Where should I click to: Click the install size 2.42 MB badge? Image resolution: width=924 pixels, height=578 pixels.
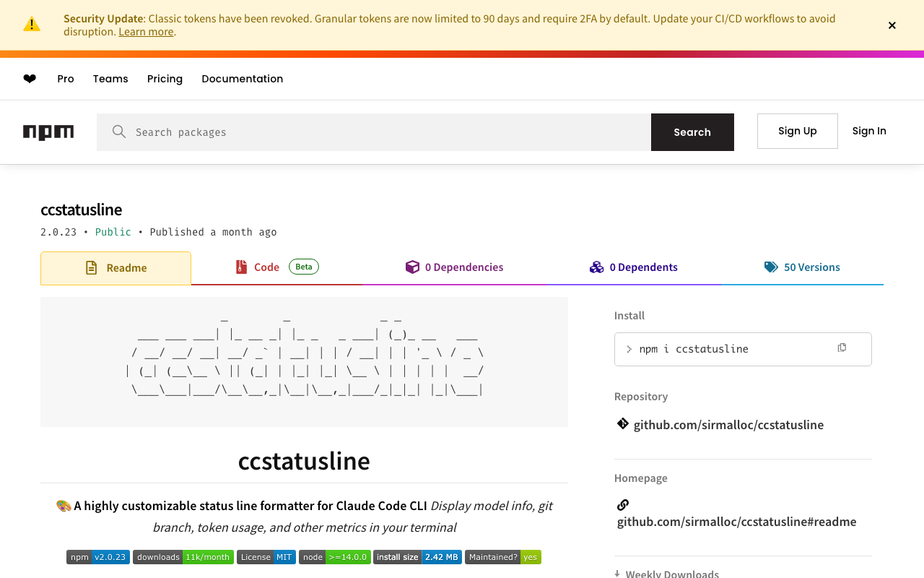point(417,557)
